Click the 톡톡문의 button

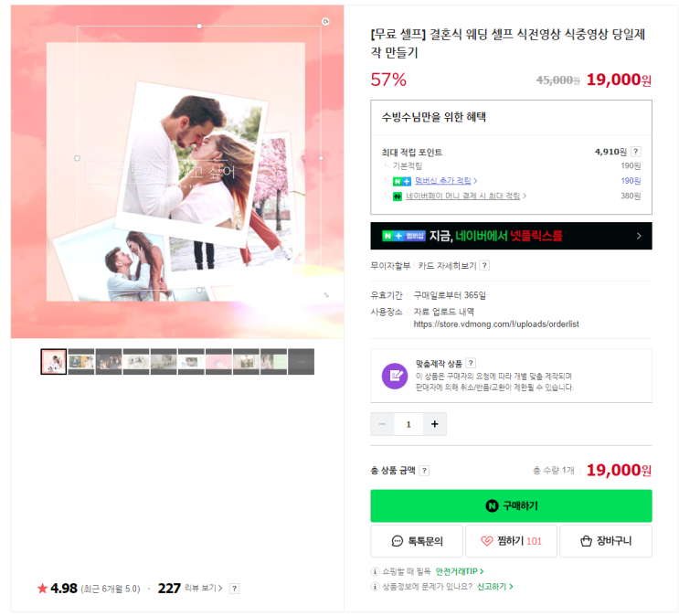click(x=417, y=541)
